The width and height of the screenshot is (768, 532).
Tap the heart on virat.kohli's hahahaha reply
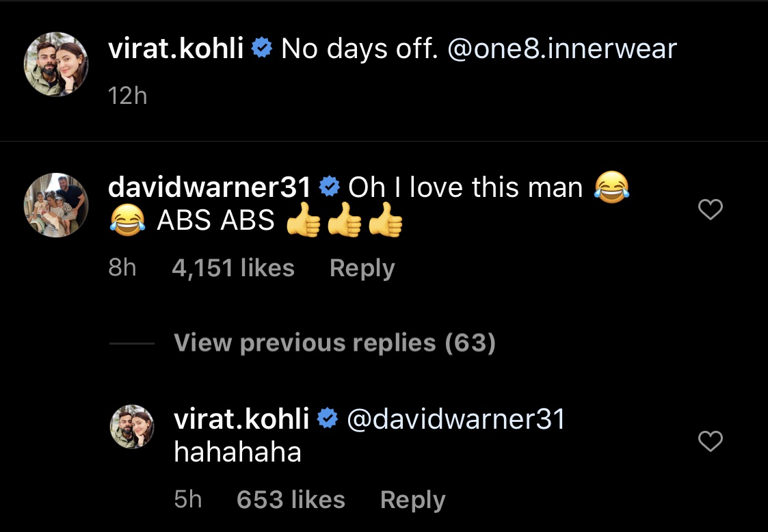710,442
